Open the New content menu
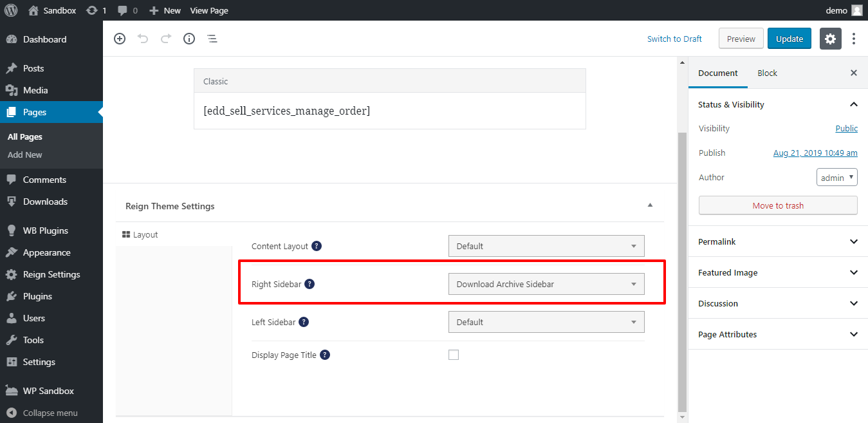 [165, 10]
